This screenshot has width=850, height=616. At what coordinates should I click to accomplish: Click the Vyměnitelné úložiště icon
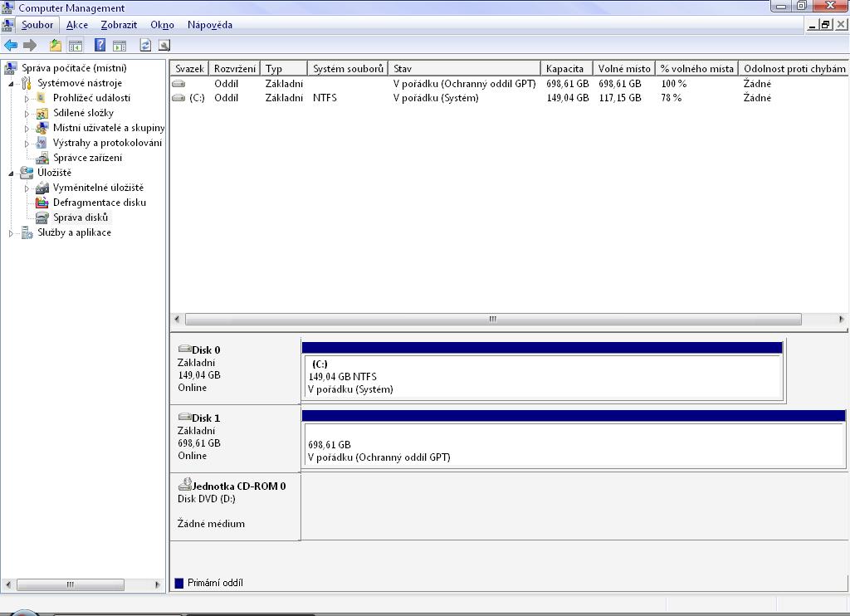click(x=42, y=188)
